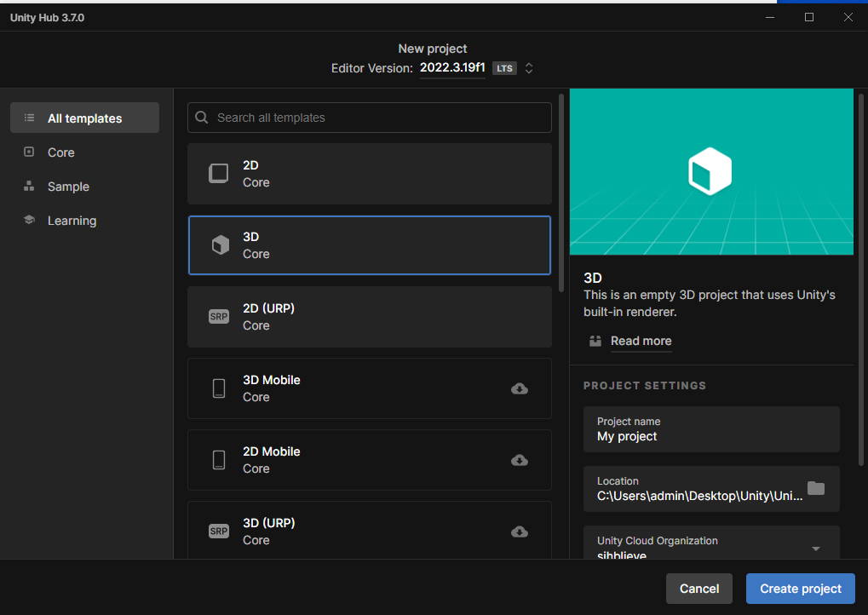Choose the 3D Mobile template
868x615 pixels.
pos(369,388)
